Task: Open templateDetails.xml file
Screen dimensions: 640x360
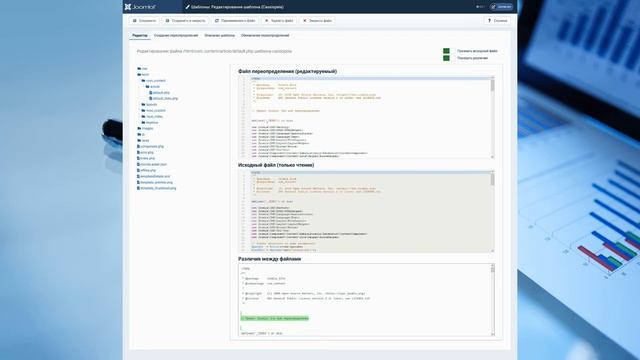Action: [x=153, y=176]
